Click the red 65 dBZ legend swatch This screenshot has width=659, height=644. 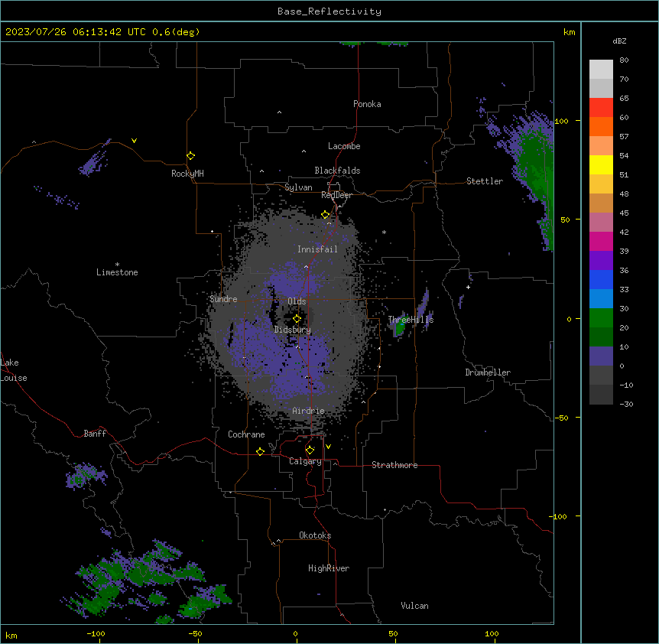601,108
